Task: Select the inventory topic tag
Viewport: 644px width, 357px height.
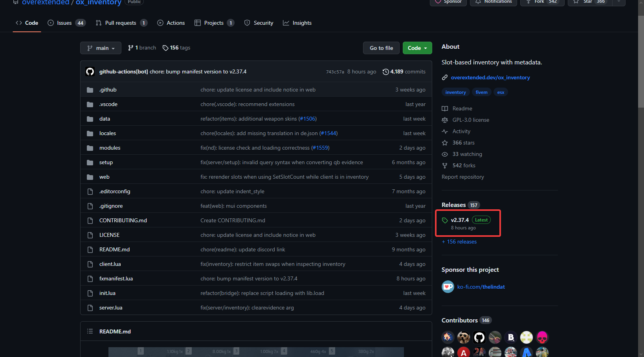Action: [x=455, y=92]
